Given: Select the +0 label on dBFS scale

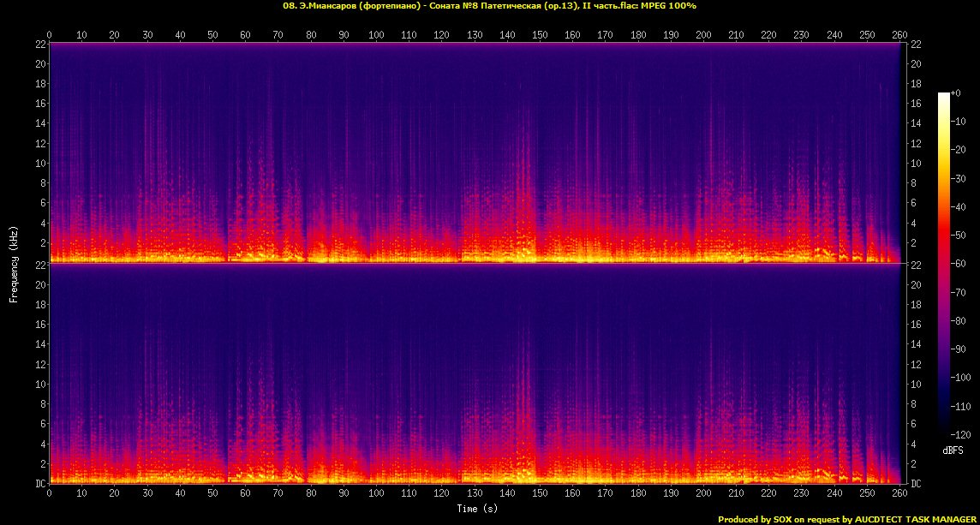Looking at the screenshot, I should 957,93.
